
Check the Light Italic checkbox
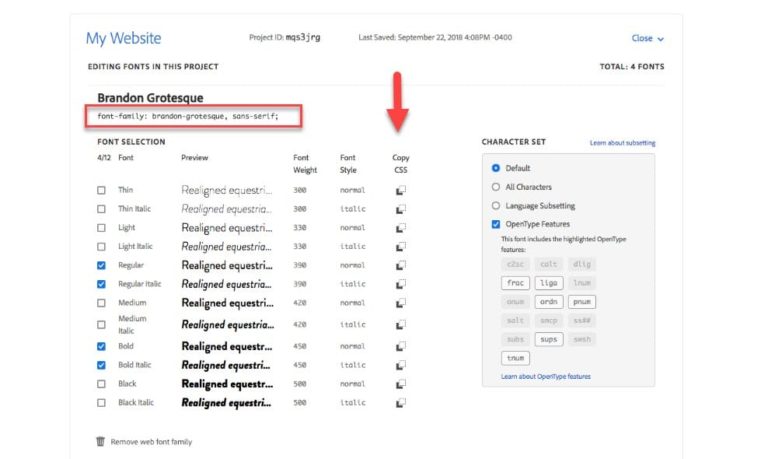pos(101,246)
